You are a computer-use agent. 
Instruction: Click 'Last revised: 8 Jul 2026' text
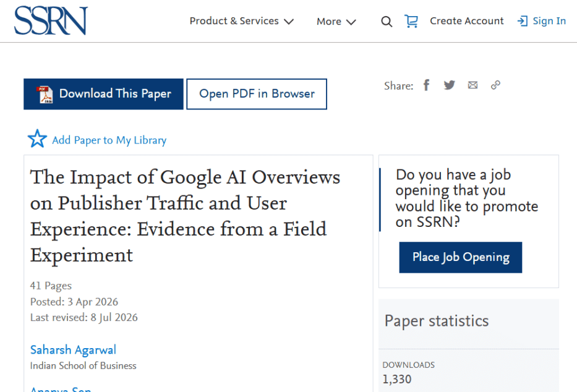(84, 317)
